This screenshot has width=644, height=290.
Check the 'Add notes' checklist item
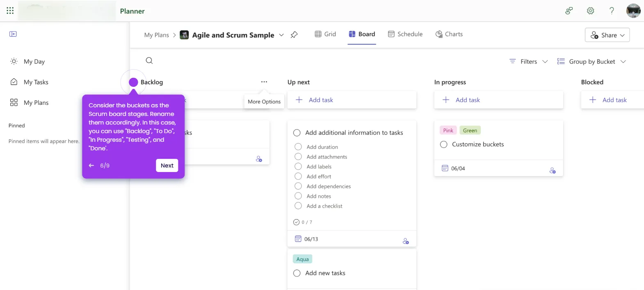pyautogui.click(x=298, y=196)
